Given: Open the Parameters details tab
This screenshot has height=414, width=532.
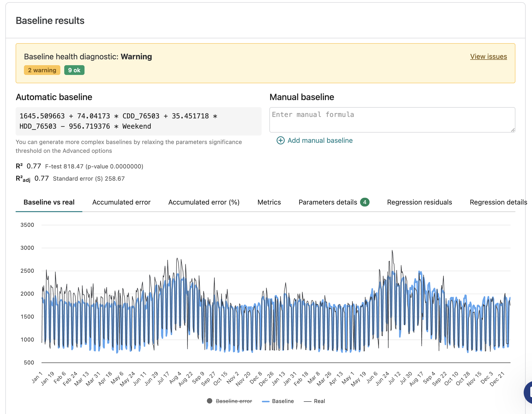Looking at the screenshot, I should point(328,202).
